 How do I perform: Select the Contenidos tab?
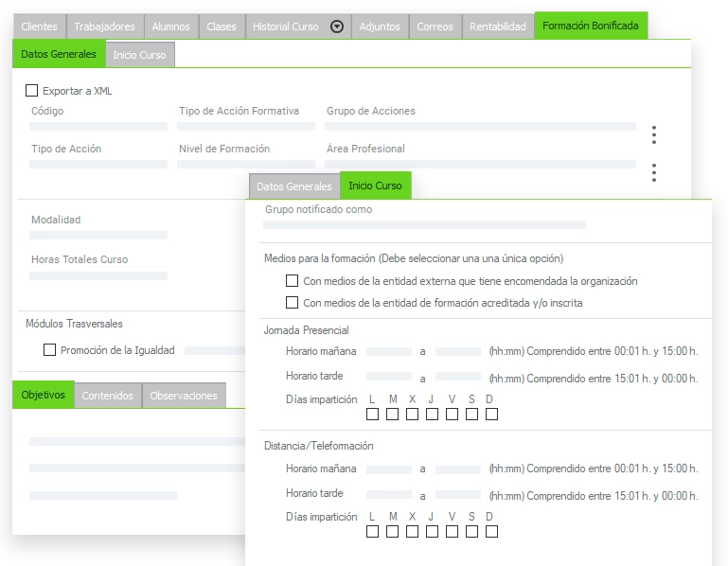point(107,396)
